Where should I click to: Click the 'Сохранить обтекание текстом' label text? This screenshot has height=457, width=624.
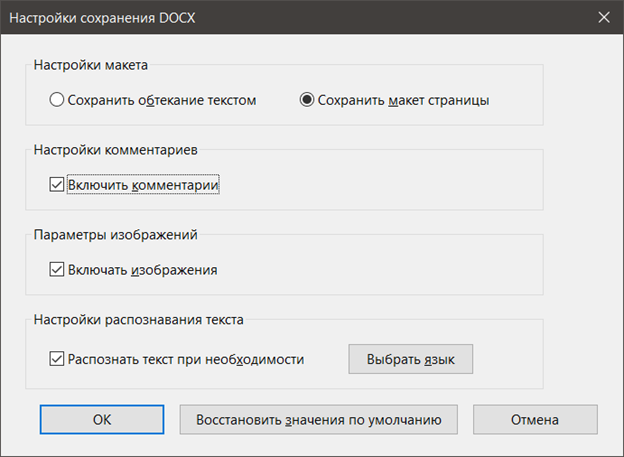tap(162, 100)
